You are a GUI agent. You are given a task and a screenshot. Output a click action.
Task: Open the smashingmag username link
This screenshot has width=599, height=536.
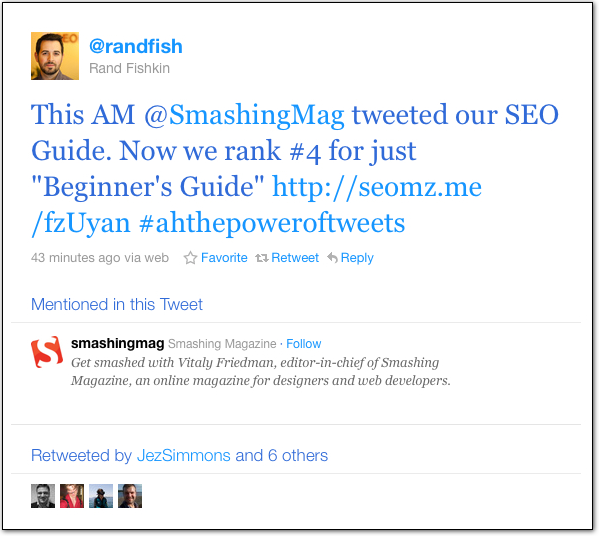point(118,343)
